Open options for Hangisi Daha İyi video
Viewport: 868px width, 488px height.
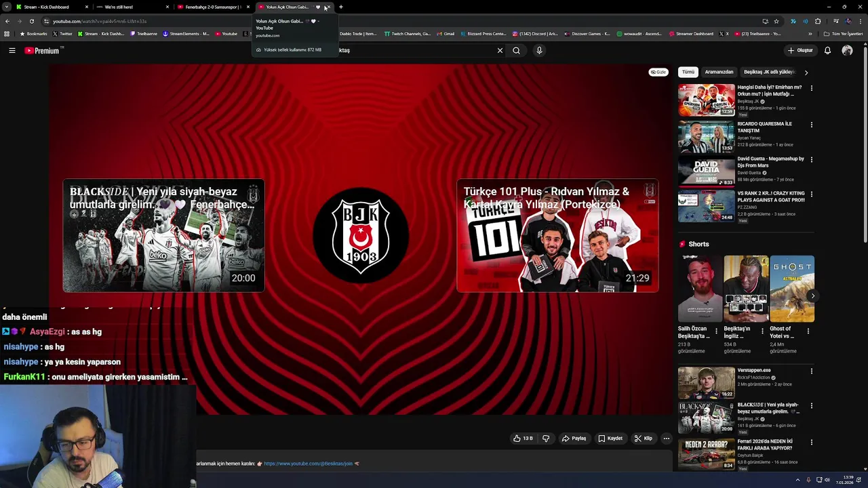click(811, 88)
